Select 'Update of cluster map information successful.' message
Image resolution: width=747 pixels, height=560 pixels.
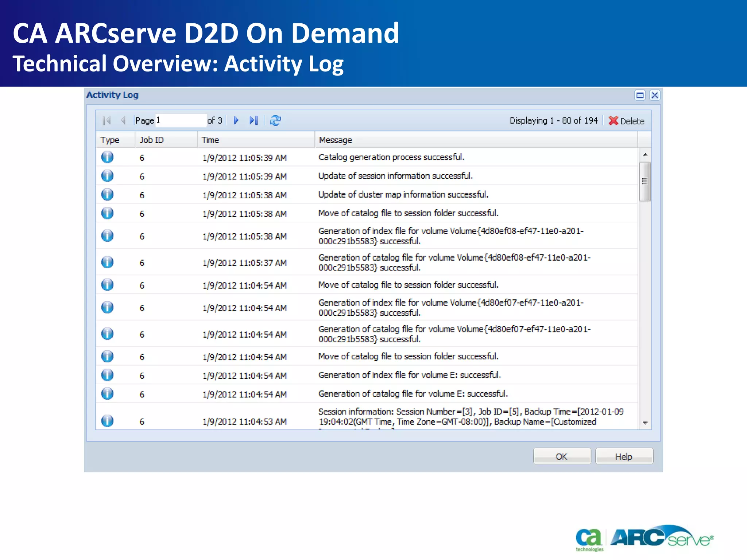point(403,194)
